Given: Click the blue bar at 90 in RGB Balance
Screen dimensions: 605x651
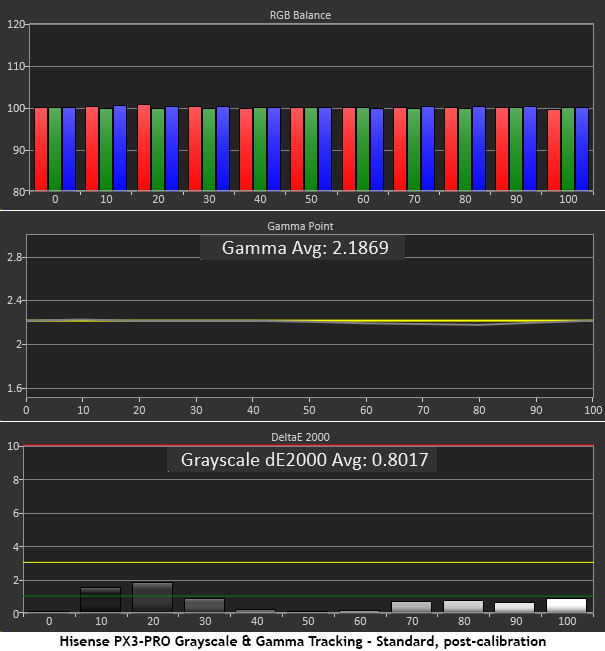Looking at the screenshot, I should [x=530, y=149].
